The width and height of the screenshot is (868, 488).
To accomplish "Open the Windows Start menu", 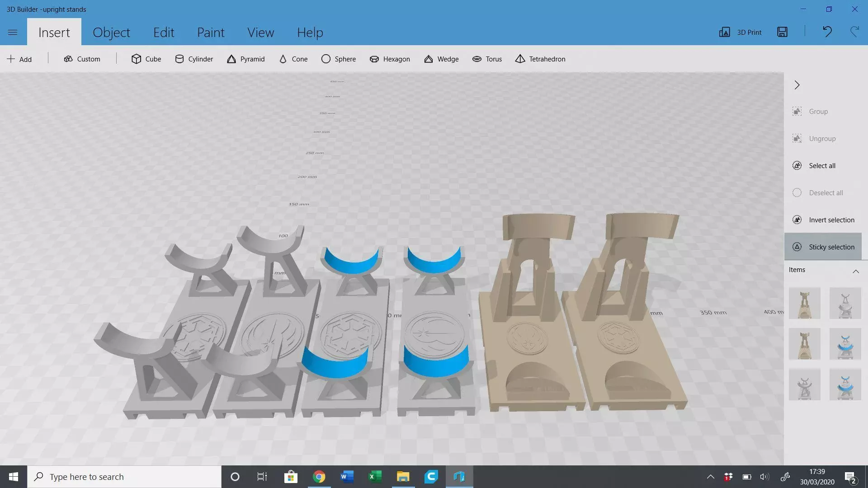I will (x=14, y=477).
